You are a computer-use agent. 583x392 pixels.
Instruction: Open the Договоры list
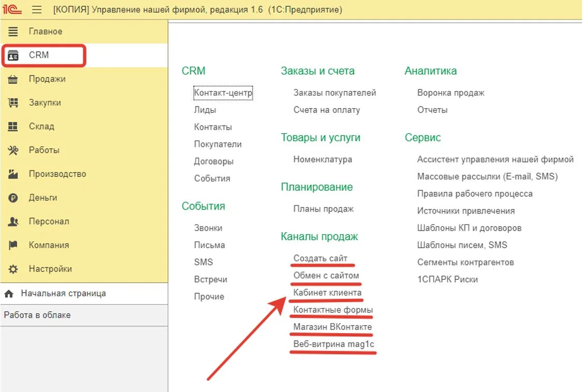point(213,161)
